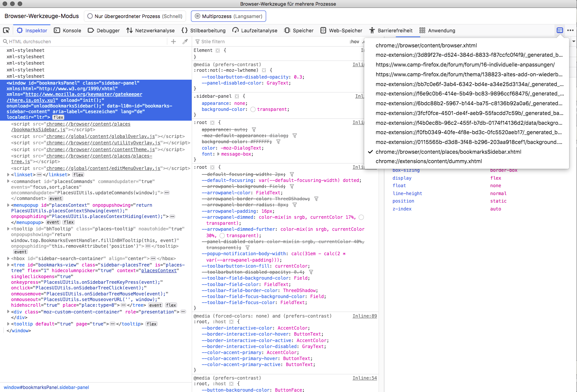Viewport: 577px width, 392px height.
Task: Expand the hbox sidebar-search-container node
Action: tap(8, 259)
